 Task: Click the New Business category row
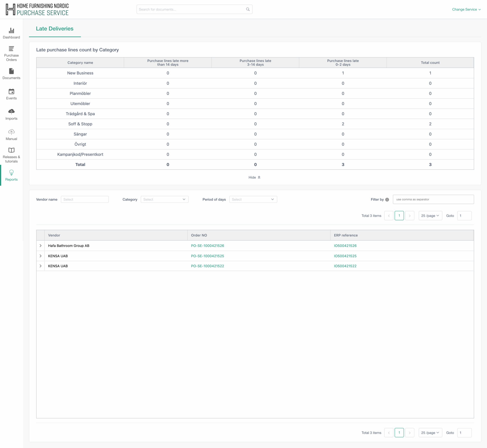point(255,73)
